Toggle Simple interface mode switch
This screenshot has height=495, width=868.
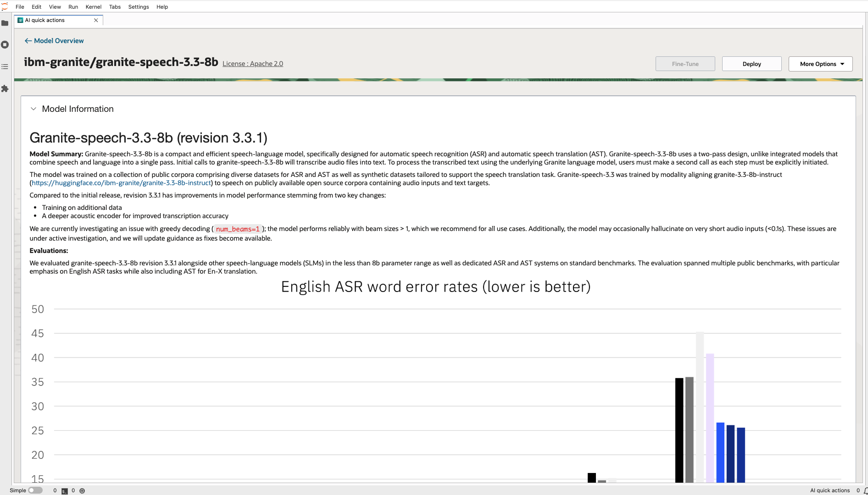pos(35,490)
